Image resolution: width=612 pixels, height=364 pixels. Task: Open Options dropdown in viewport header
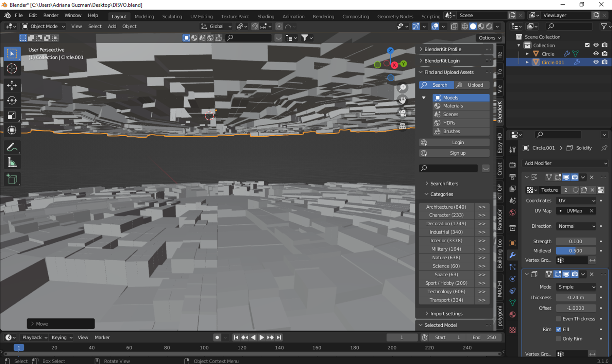pyautogui.click(x=489, y=38)
